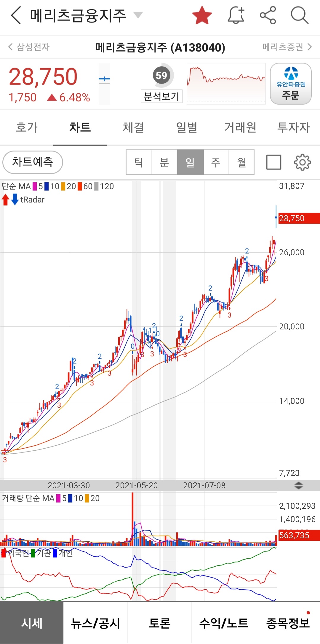This screenshot has height=644, width=320.
Task: Open 분석보기 analysis view
Action: pyautogui.click(x=161, y=96)
